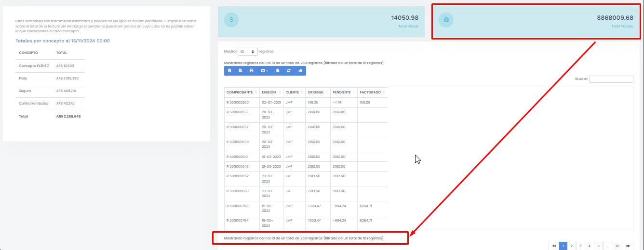
Task: Open the column visibility dropdown in the toolbar
Action: (264, 71)
